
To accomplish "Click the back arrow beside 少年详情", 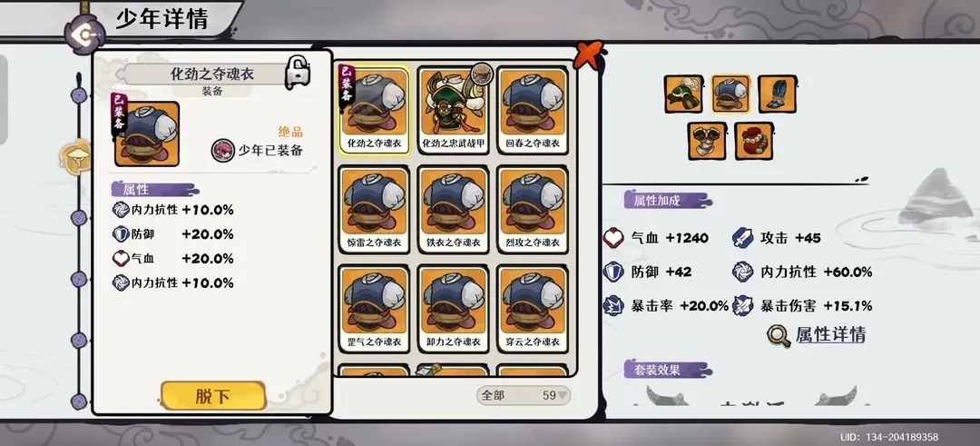I will point(85,35).
